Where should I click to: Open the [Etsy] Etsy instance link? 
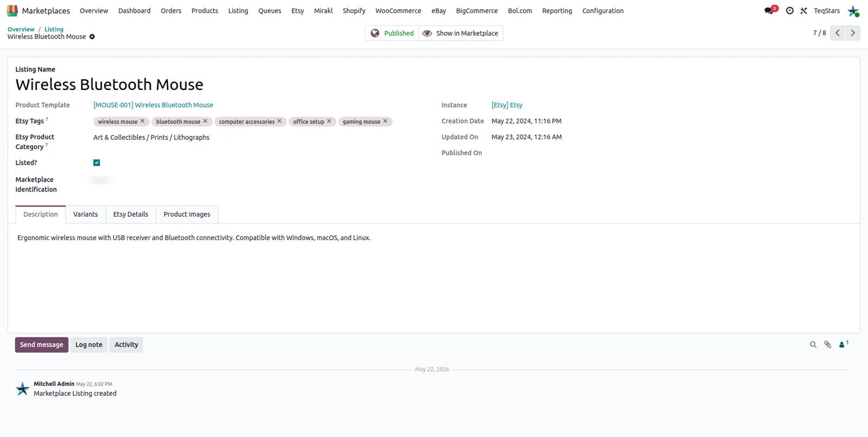pyautogui.click(x=507, y=105)
